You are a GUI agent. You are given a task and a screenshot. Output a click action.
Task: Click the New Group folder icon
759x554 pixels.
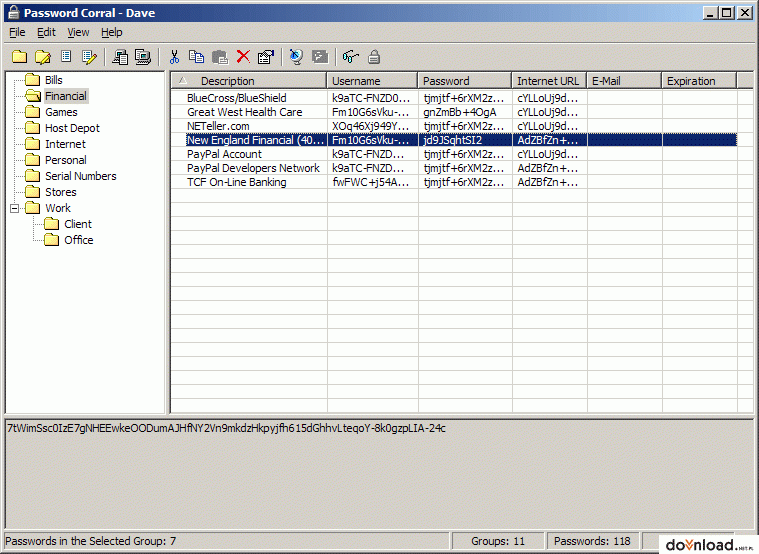19,57
